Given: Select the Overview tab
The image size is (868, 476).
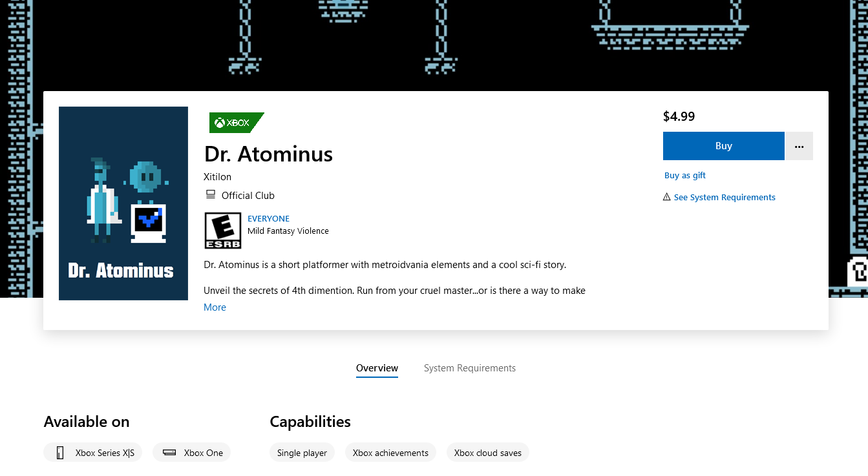Looking at the screenshot, I should (x=377, y=368).
